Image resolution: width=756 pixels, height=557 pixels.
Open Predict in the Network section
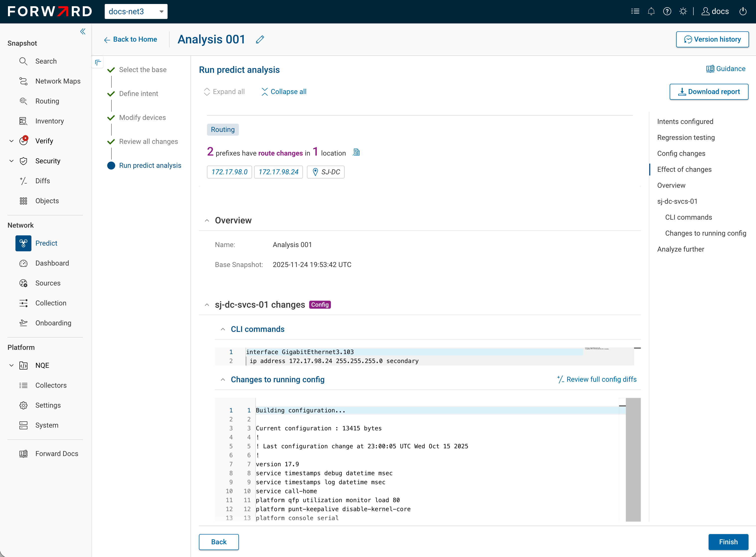point(46,243)
